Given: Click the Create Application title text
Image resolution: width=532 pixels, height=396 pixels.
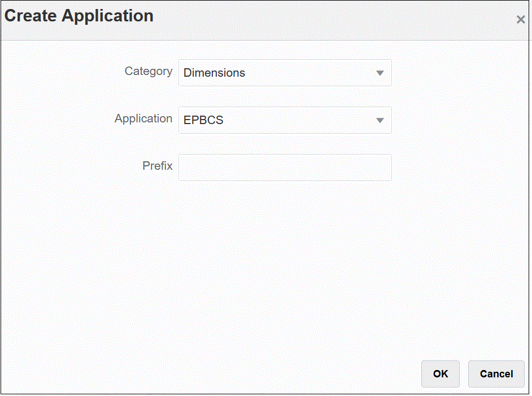Looking at the screenshot, I should tap(79, 16).
